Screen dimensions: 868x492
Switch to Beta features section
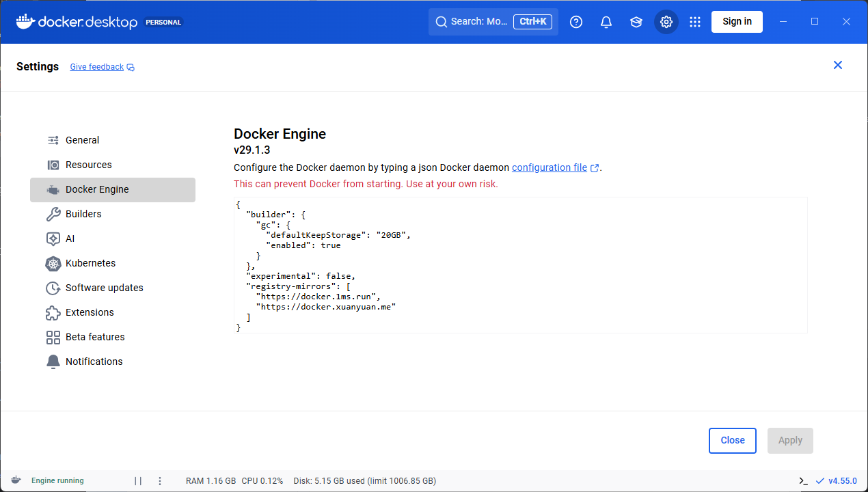click(95, 337)
